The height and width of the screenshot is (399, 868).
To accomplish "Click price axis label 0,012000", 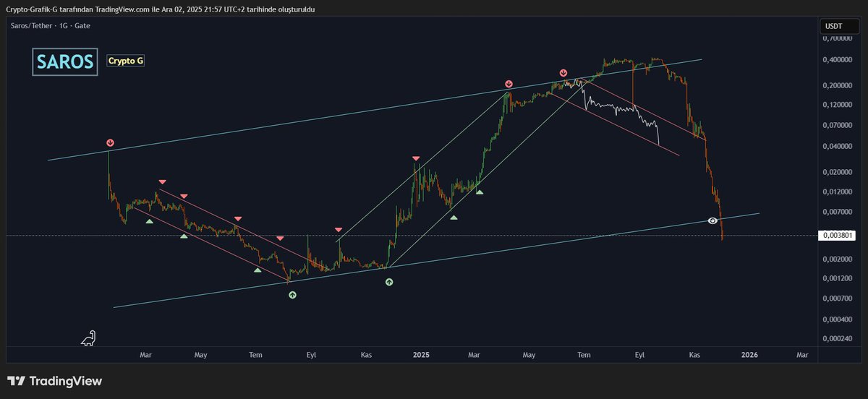I will pos(838,192).
